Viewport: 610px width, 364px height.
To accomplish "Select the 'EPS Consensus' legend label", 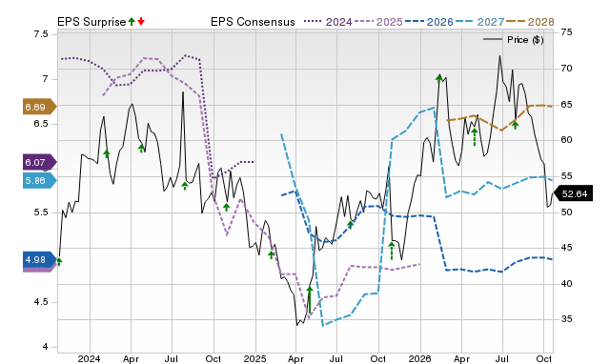I will (x=253, y=22).
